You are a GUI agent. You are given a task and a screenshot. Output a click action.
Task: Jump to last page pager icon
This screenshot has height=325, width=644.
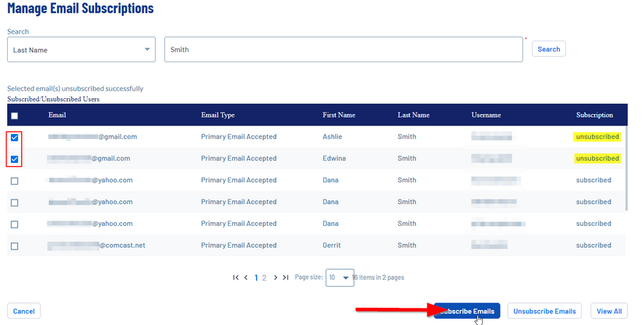pos(285,277)
